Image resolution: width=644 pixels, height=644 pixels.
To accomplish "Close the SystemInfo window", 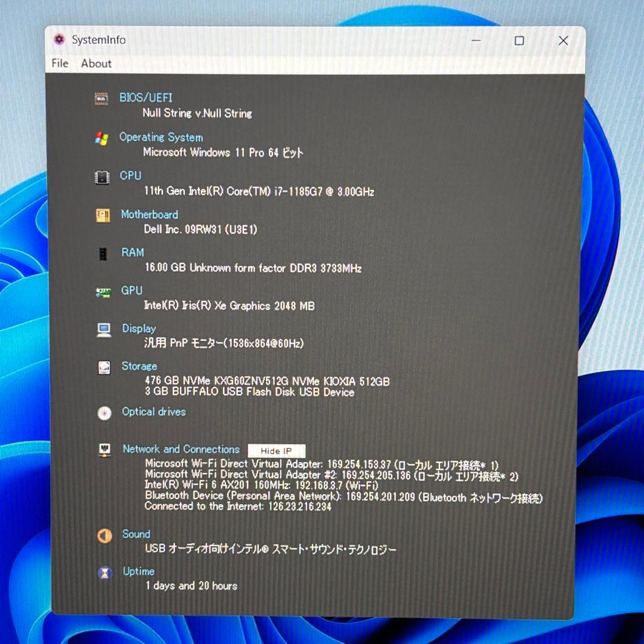I will [x=563, y=41].
